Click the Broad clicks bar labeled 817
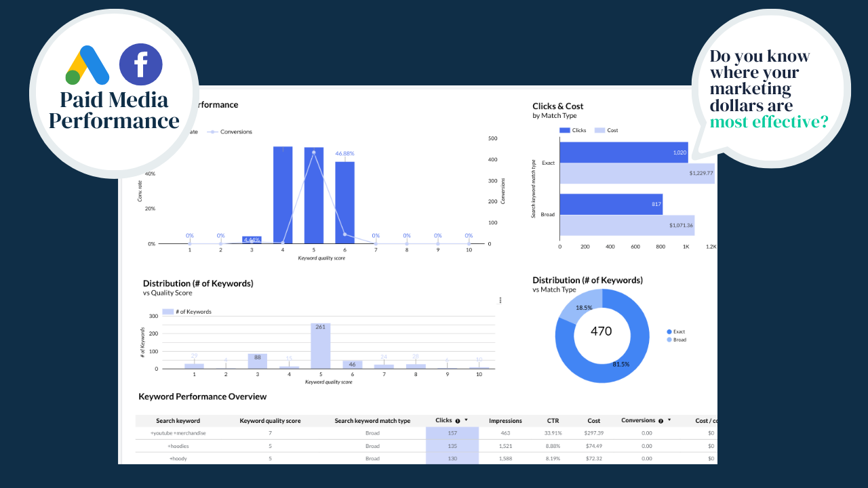The width and height of the screenshot is (868, 488). [x=611, y=204]
